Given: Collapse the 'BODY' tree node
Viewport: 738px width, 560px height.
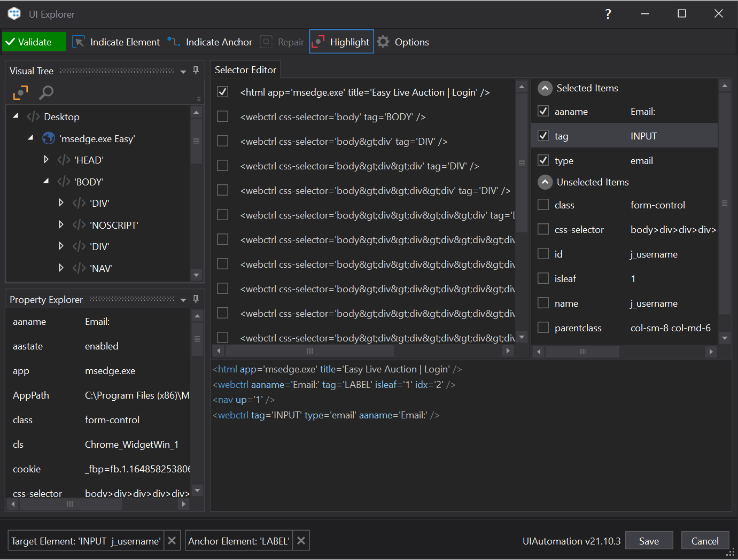Looking at the screenshot, I should 46,182.
